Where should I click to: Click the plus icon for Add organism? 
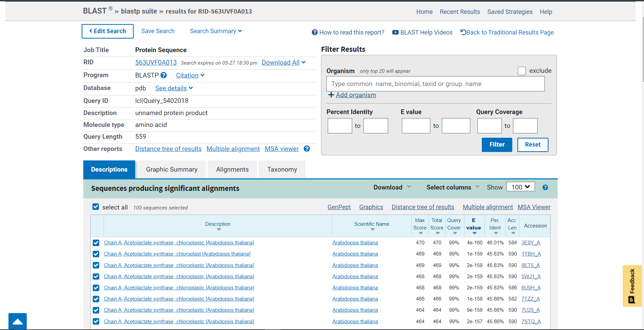[331, 95]
